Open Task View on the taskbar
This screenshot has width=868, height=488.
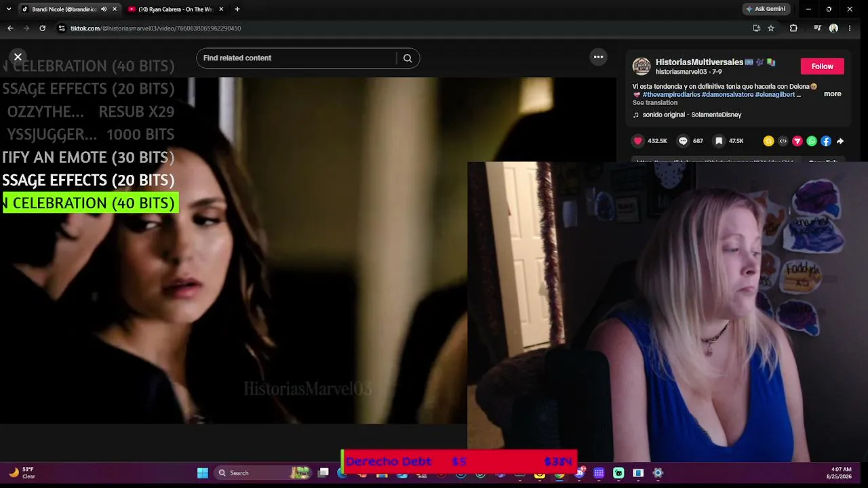(x=323, y=473)
